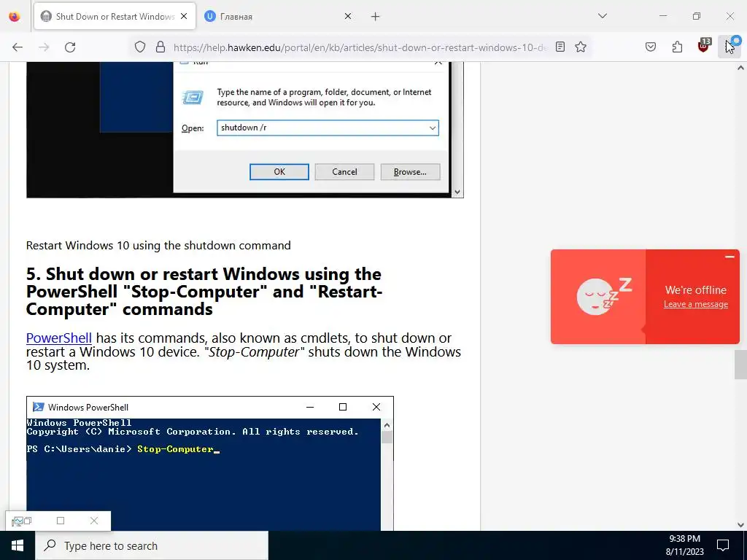This screenshot has width=747, height=560.
Task: Open the tracking protection shield icon
Action: tap(139, 47)
